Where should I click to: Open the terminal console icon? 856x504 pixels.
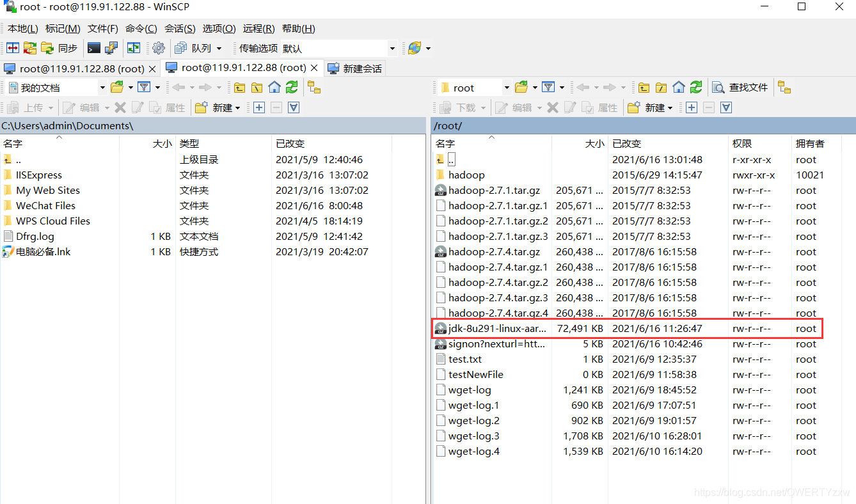coord(94,48)
